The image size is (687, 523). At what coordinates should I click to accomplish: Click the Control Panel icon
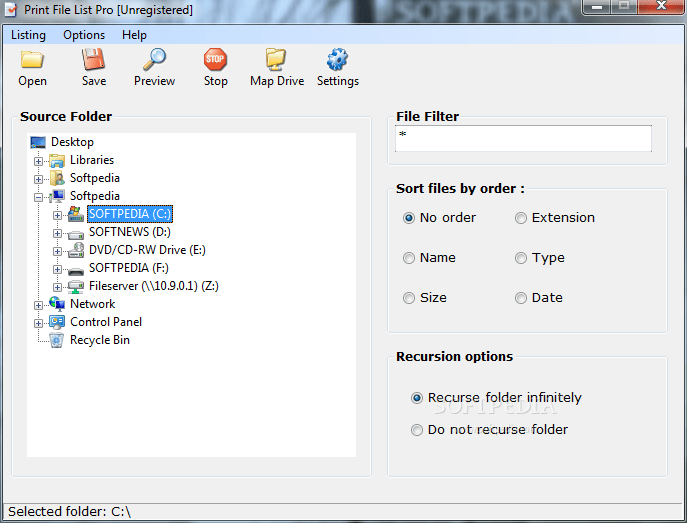click(57, 322)
